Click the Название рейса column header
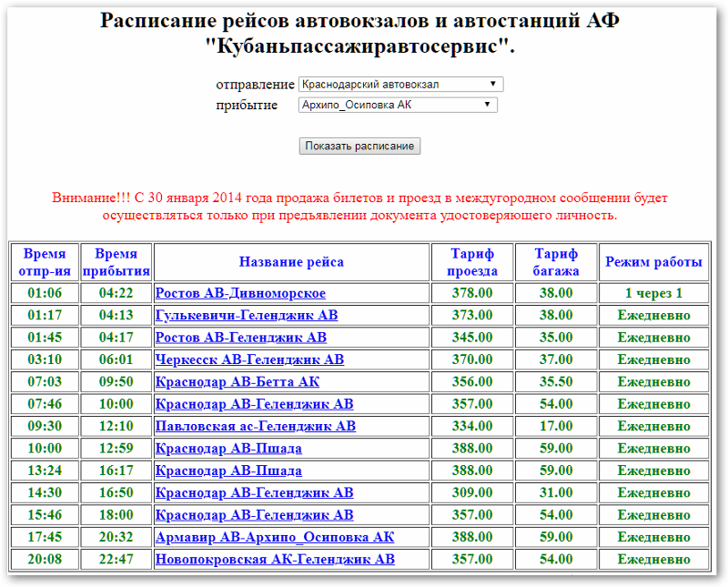Viewport: 728px width, 587px height. point(291,262)
